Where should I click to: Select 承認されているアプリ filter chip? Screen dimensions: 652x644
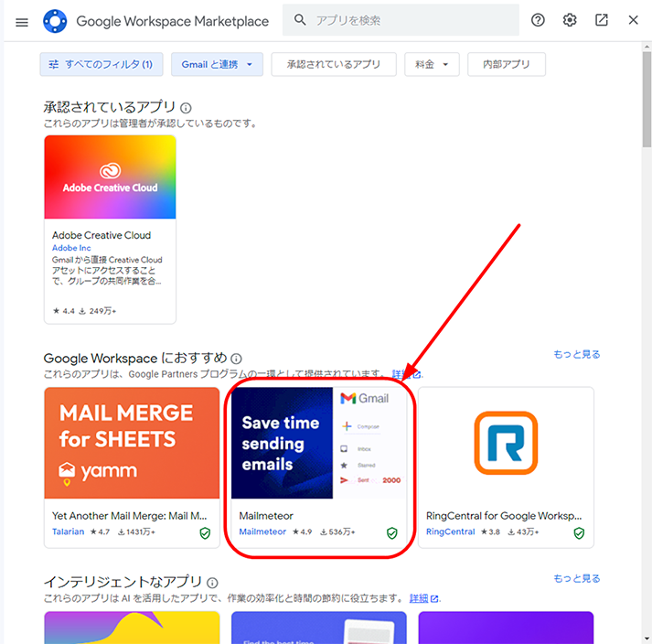[334, 64]
